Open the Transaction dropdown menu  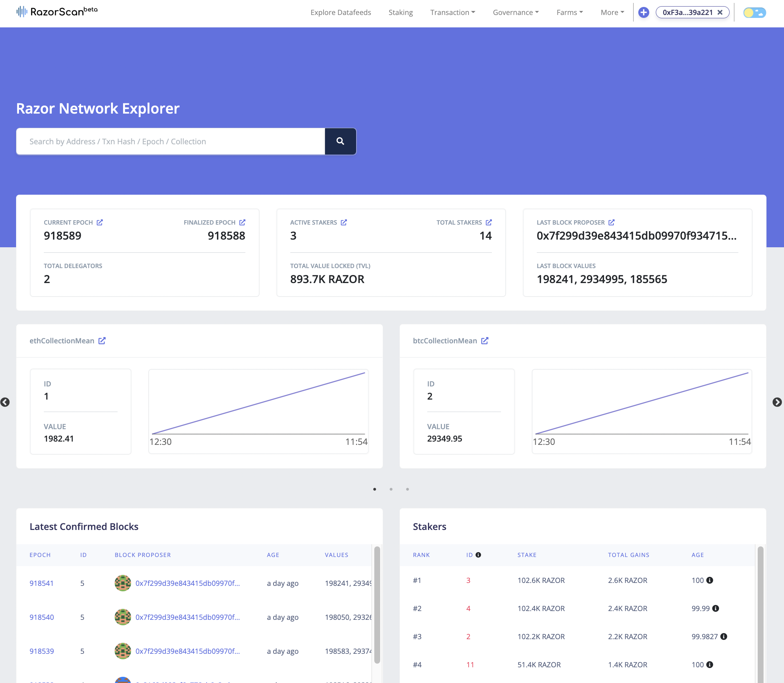452,12
